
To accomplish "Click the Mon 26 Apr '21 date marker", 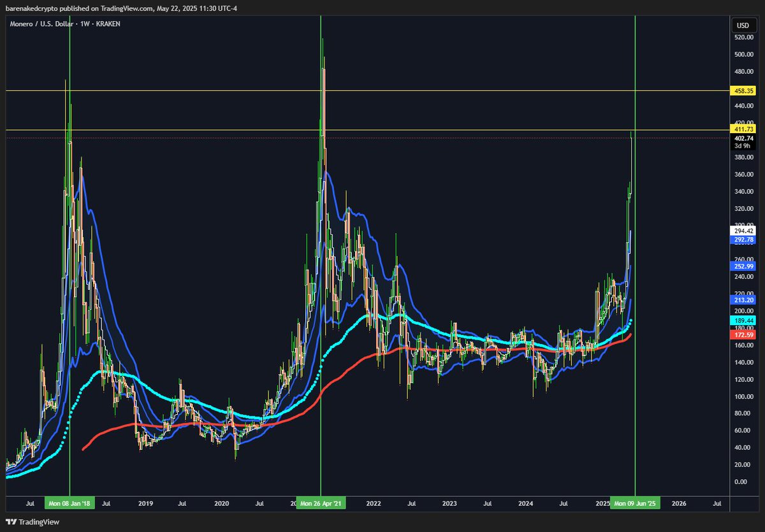I will click(x=321, y=503).
